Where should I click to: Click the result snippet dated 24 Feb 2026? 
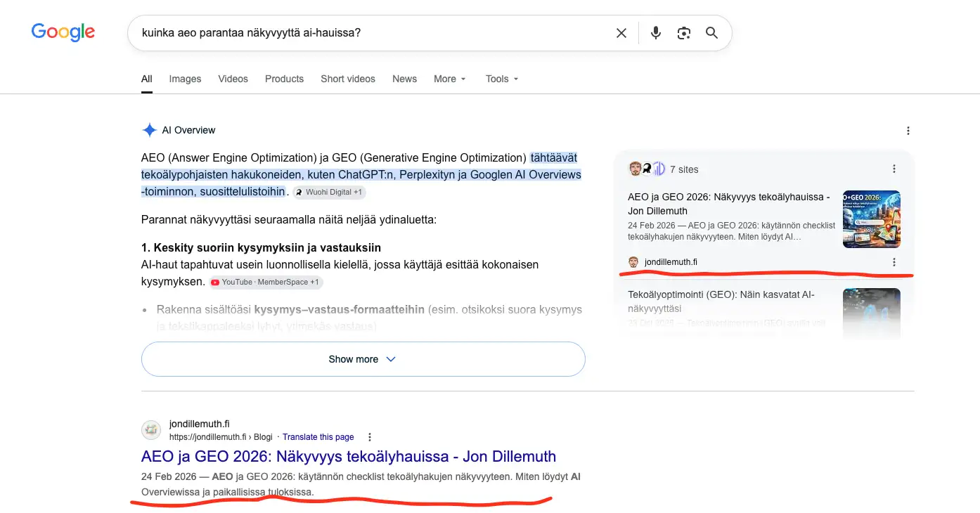coord(361,484)
